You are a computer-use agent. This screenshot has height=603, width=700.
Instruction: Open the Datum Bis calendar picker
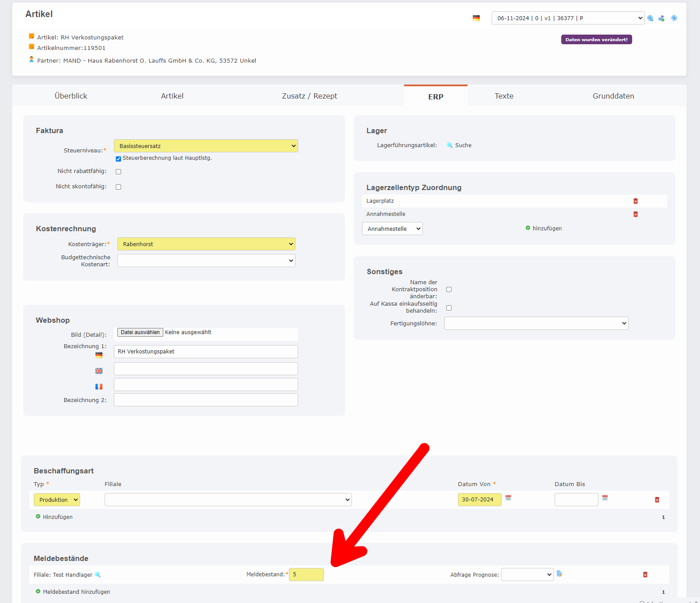(x=605, y=498)
